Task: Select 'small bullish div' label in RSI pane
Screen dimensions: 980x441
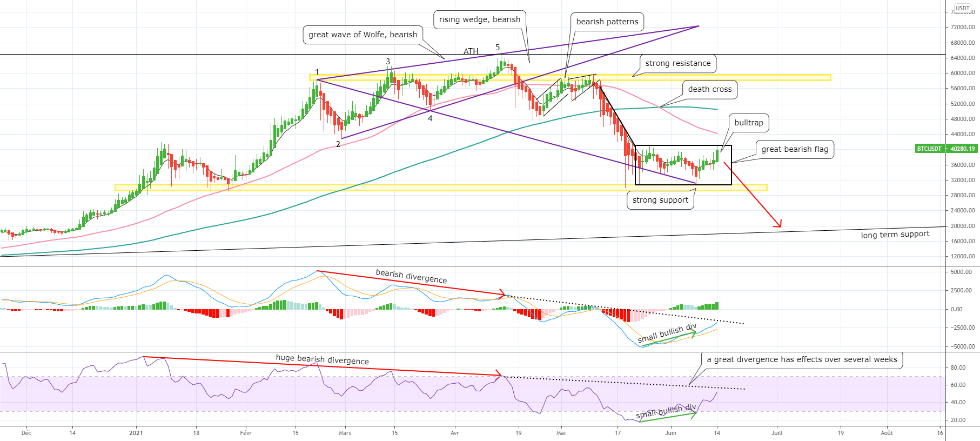Action: tap(666, 411)
